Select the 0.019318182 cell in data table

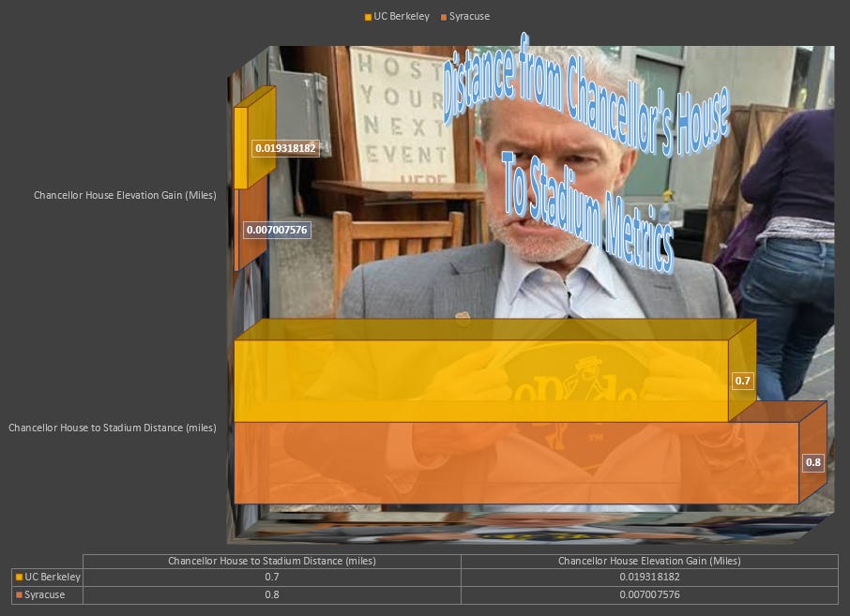[x=649, y=577]
